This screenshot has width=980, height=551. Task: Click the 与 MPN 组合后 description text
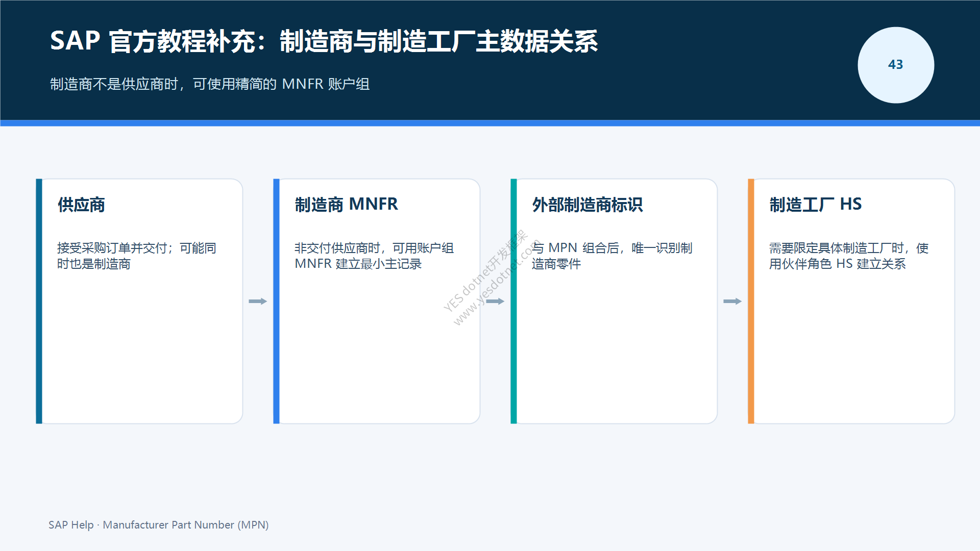611,256
